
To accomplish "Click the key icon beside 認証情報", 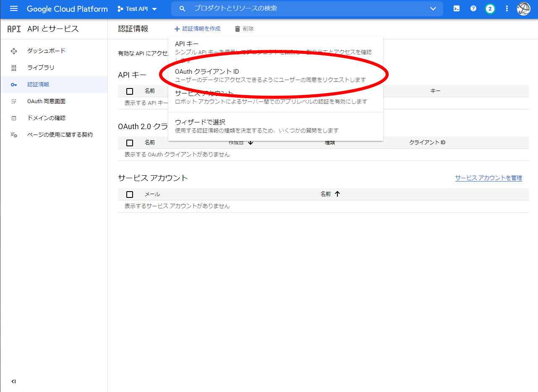I will [14, 85].
